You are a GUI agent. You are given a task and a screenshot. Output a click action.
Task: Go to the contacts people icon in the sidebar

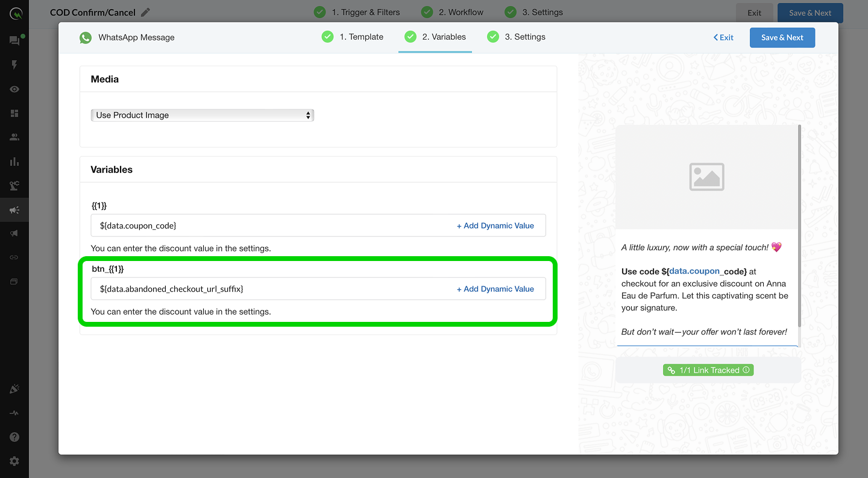point(14,137)
